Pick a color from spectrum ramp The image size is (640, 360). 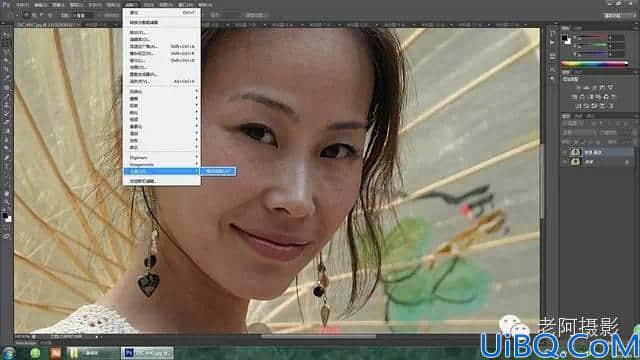coord(594,63)
